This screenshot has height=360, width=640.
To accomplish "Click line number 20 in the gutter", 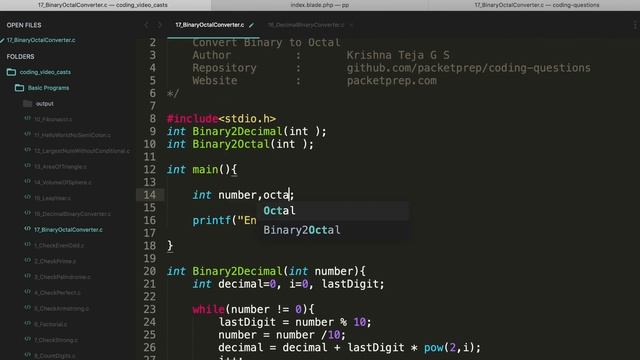I will point(149,271).
